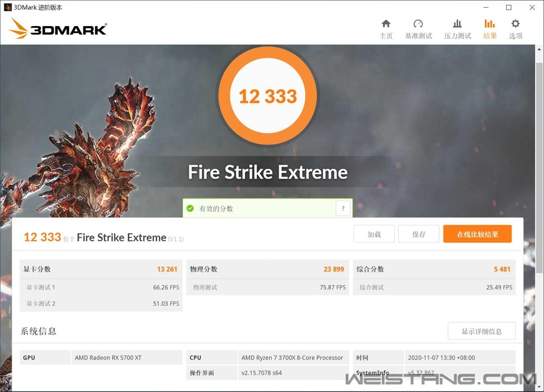Image resolution: width=544 pixels, height=392 pixels.
Task: Click the green valid score checkmark
Action: click(190, 208)
